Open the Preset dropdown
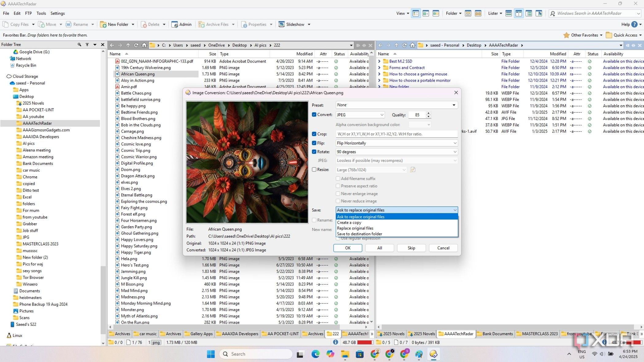 pyautogui.click(x=397, y=105)
